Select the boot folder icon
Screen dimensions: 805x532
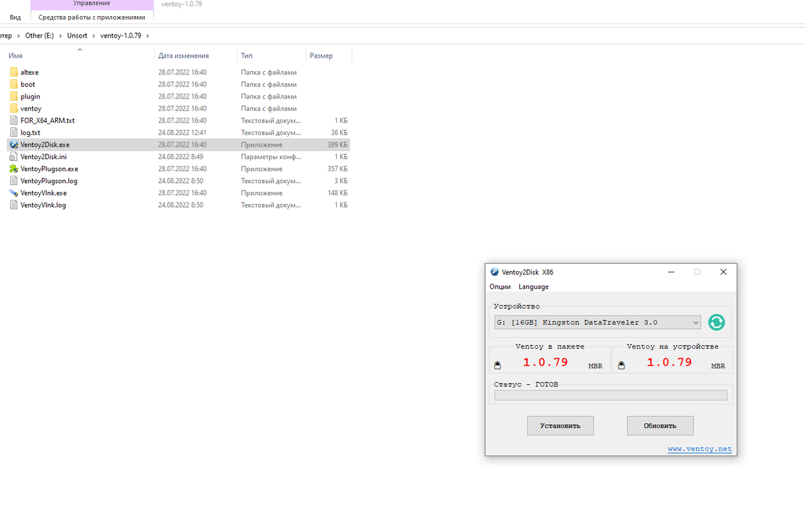pos(14,85)
